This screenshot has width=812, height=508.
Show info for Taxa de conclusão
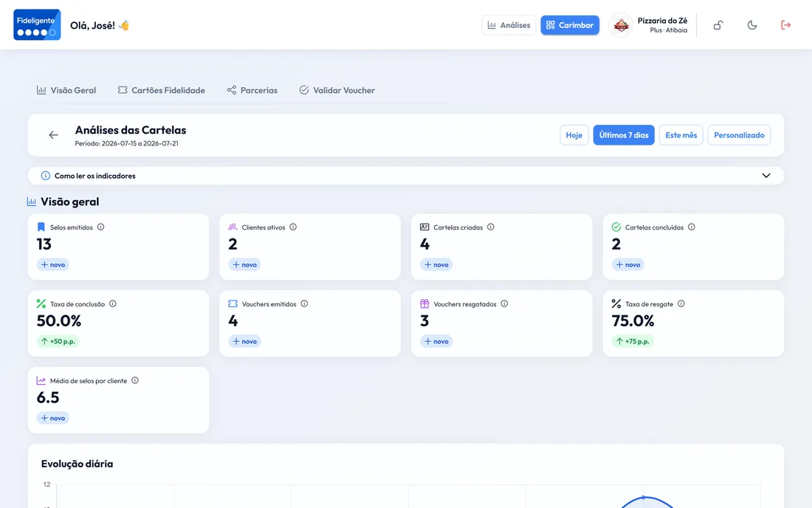click(112, 303)
